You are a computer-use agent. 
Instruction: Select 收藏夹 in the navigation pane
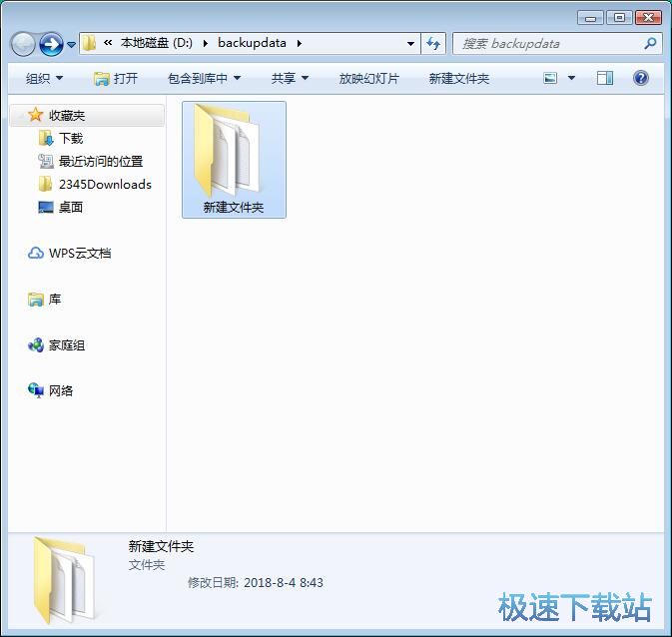point(87,115)
